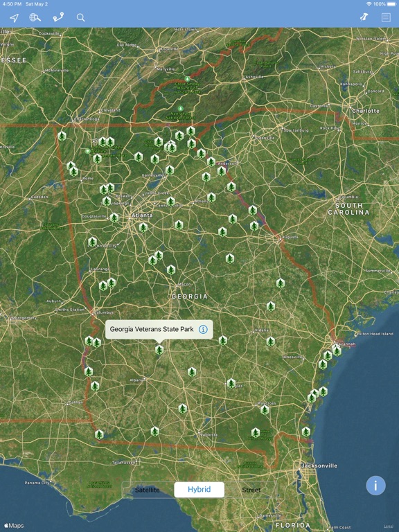
Task: Select park pin beside Douglasville label
Action: 114,218
